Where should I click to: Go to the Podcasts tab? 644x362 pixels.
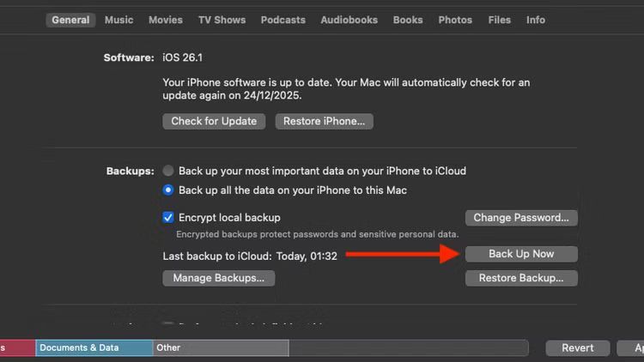pos(283,20)
